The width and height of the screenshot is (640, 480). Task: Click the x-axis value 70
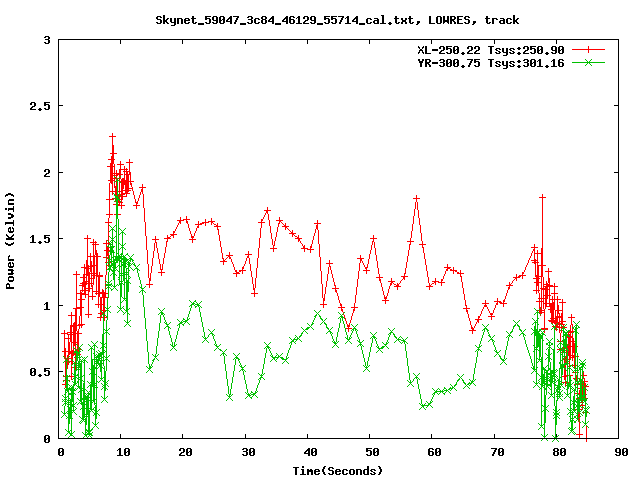(x=497, y=452)
